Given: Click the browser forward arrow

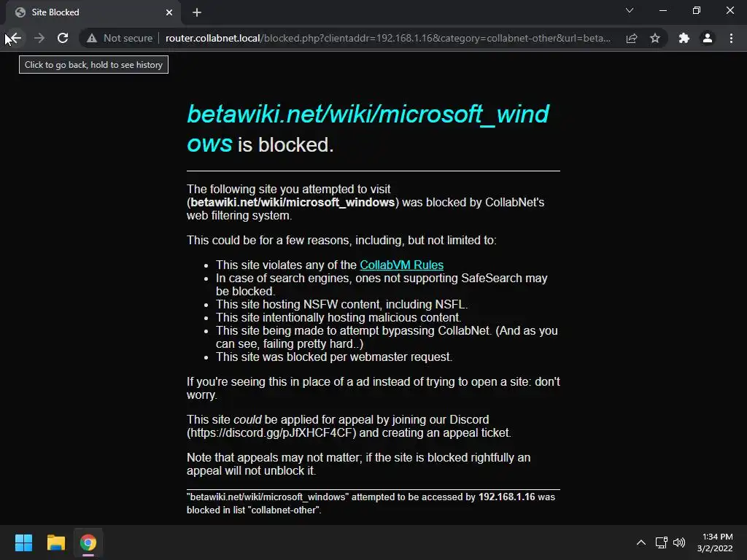Looking at the screenshot, I should pyautogui.click(x=39, y=38).
